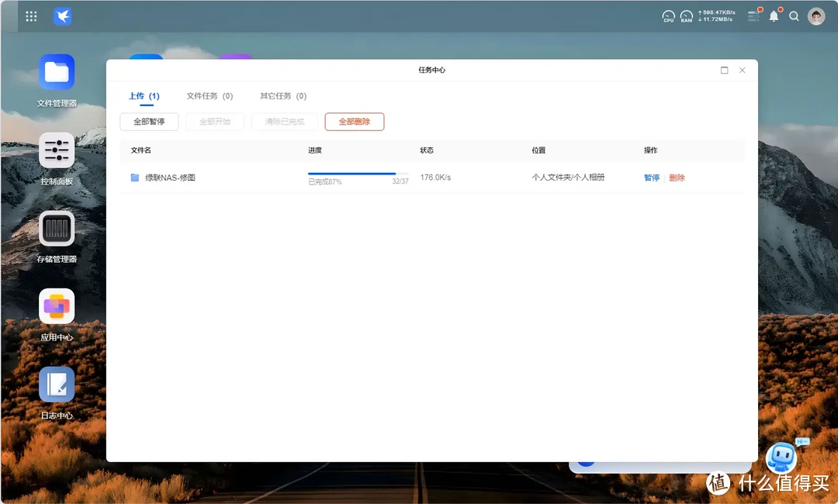Open the search magnifier in the top bar

[x=794, y=16]
